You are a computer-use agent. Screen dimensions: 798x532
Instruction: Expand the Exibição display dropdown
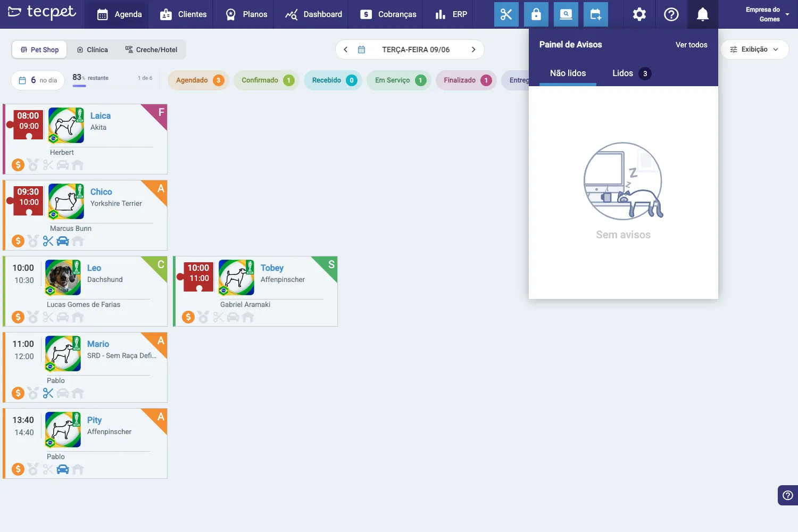tap(754, 49)
